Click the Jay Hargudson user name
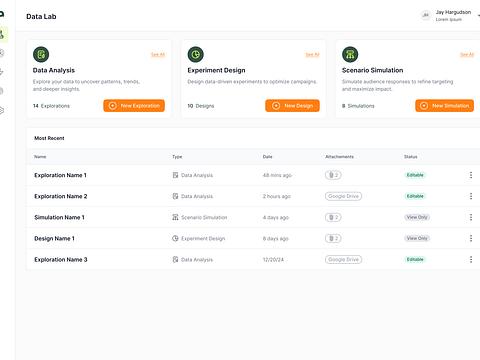This screenshot has height=360, width=480. click(x=453, y=12)
